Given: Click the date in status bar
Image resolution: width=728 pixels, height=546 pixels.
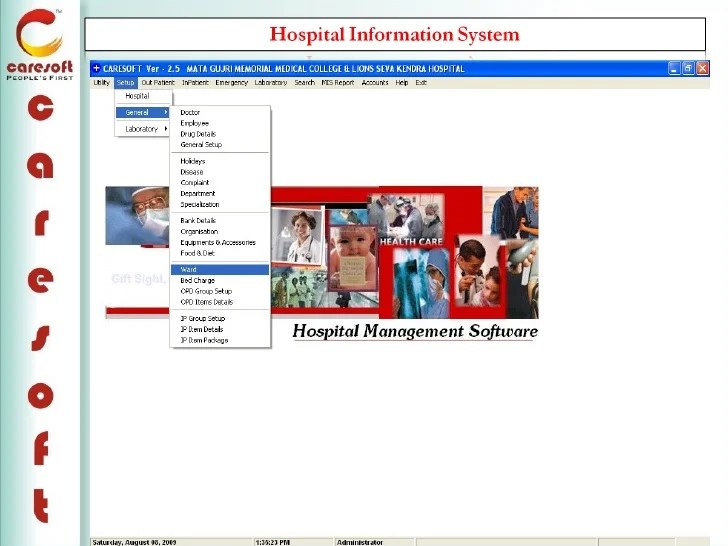Looking at the screenshot, I should [134, 542].
